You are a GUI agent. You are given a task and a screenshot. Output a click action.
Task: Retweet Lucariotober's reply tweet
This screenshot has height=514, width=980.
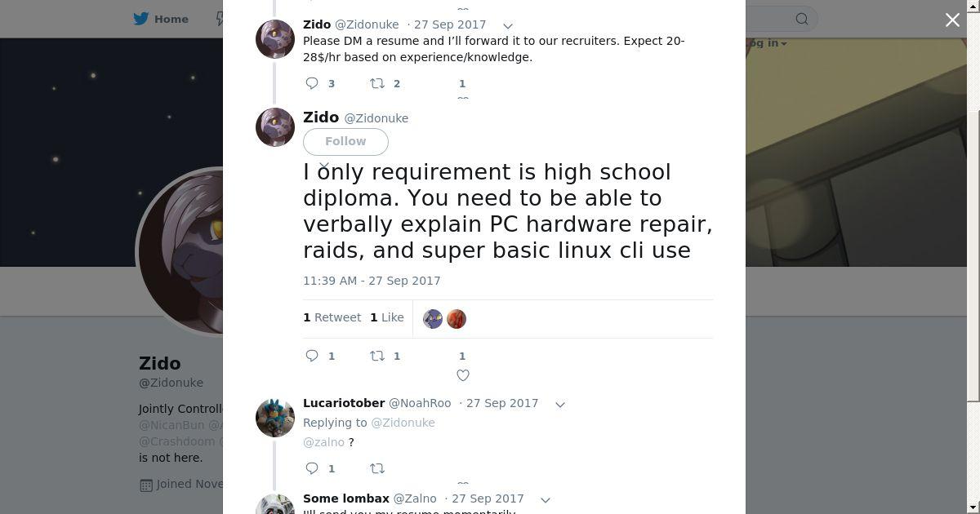(377, 468)
